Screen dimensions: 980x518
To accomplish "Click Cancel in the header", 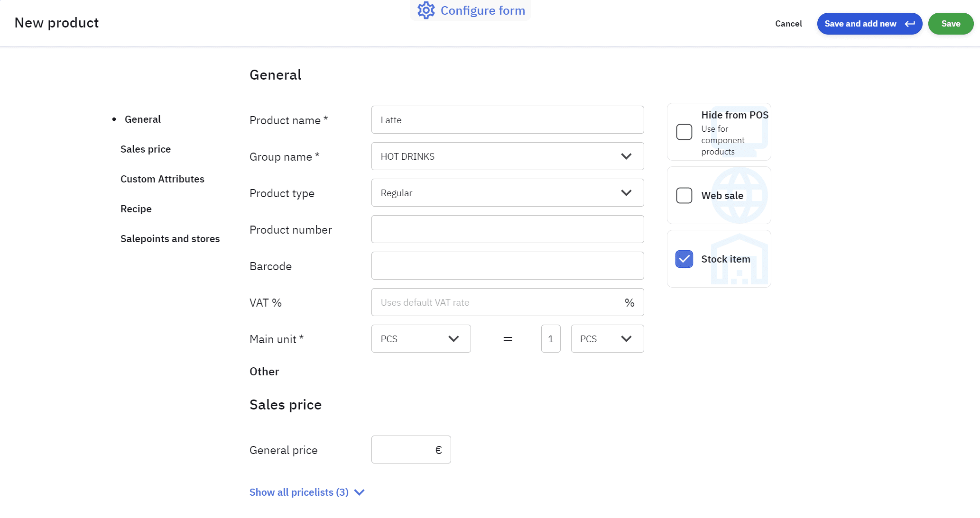I will point(788,24).
